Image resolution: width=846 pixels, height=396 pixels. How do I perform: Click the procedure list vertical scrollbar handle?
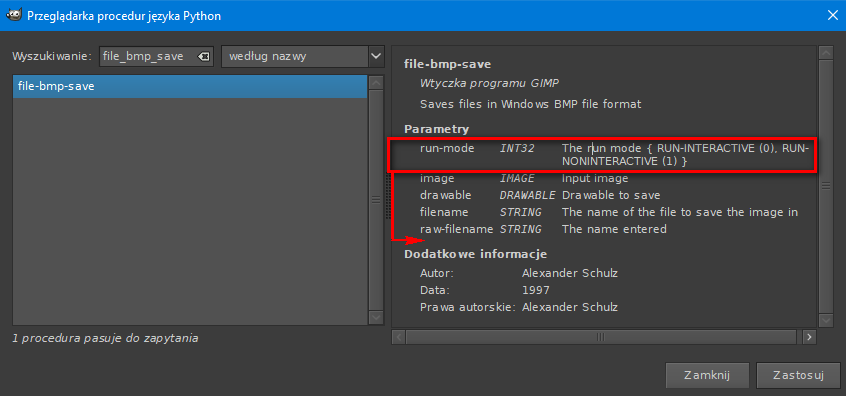tap(376, 200)
